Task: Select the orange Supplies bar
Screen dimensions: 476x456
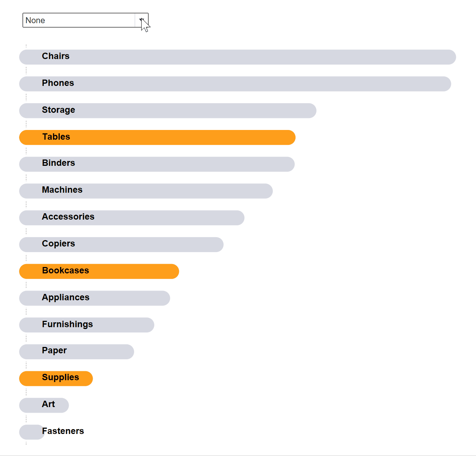Action: pos(56,379)
